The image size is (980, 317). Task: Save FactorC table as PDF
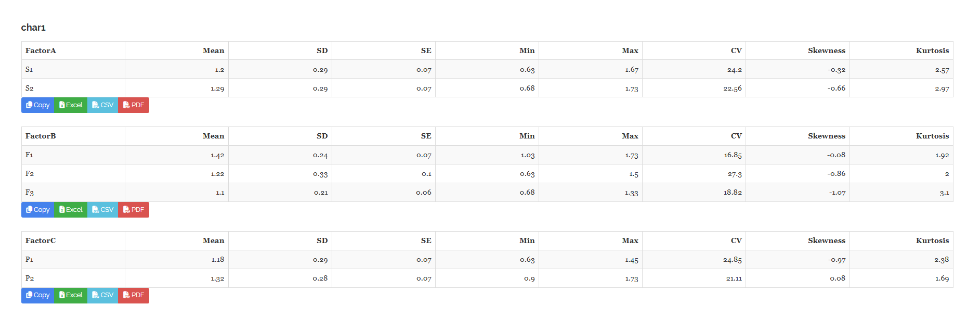coord(134,295)
